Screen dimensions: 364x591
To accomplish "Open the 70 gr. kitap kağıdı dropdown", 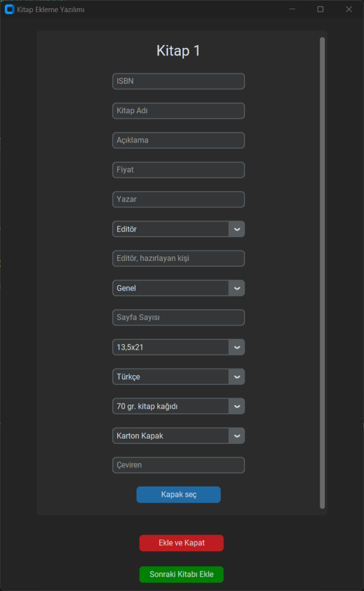I will pyautogui.click(x=237, y=406).
